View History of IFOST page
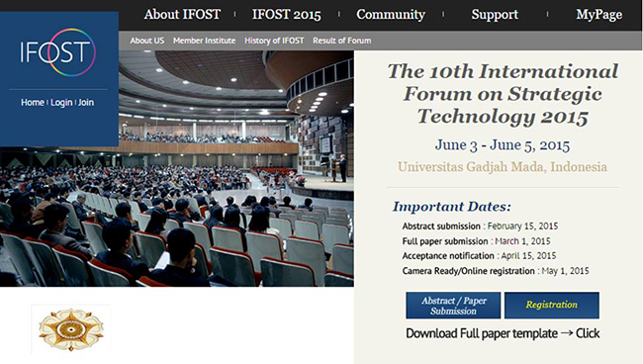Image resolution: width=643 pixels, height=364 pixels. coord(274,41)
